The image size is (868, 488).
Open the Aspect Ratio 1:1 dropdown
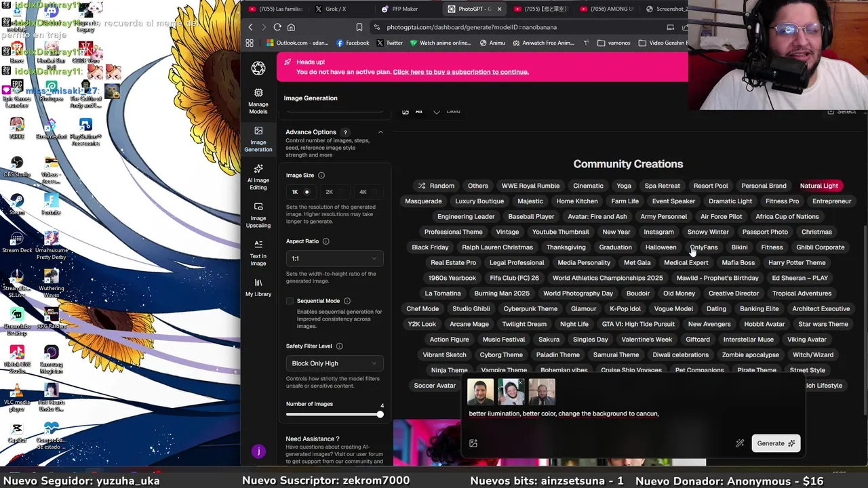[334, 258]
